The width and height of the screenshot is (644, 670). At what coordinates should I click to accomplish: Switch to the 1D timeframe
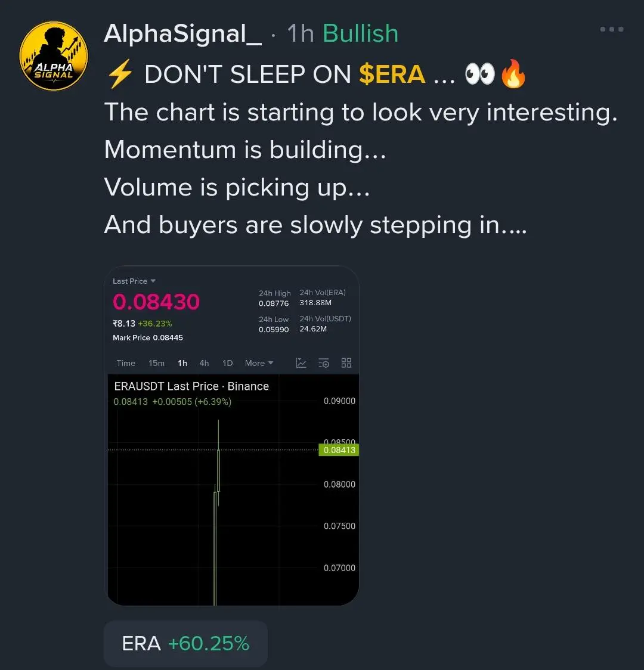(x=227, y=363)
